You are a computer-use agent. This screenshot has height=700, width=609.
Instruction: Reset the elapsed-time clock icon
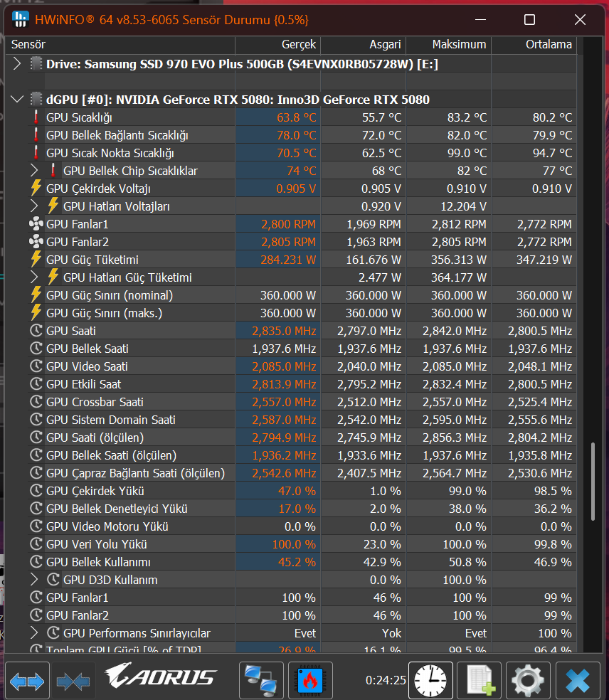430,680
